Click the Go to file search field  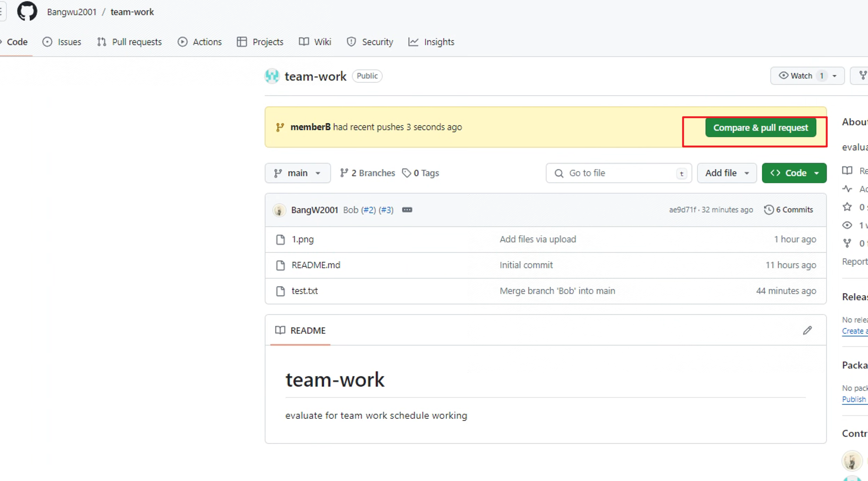618,173
